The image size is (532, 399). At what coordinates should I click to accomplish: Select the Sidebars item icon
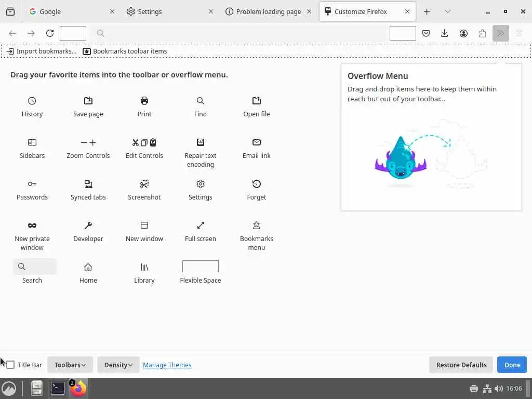pyautogui.click(x=32, y=142)
